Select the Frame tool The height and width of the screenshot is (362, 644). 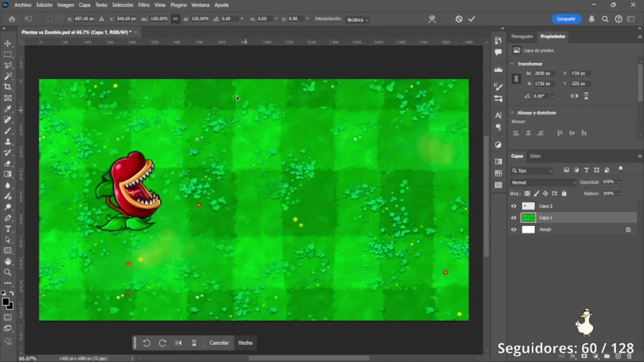(8, 98)
